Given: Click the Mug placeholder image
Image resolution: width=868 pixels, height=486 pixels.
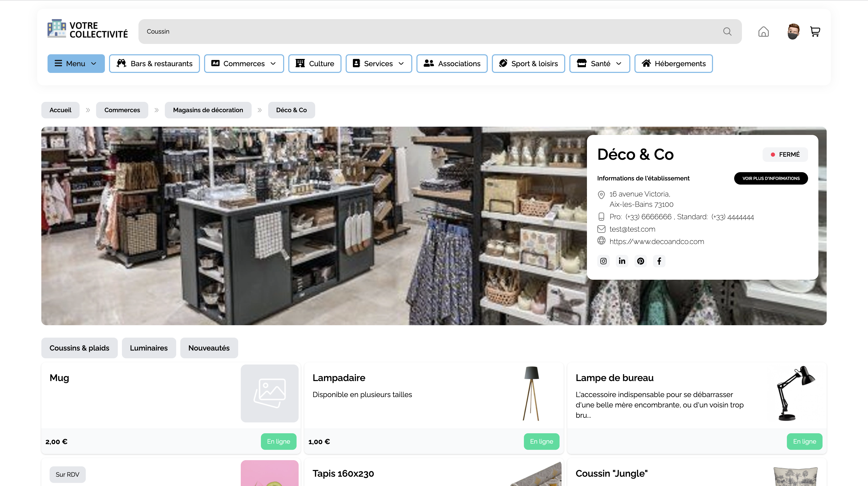Looking at the screenshot, I should 269,393.
